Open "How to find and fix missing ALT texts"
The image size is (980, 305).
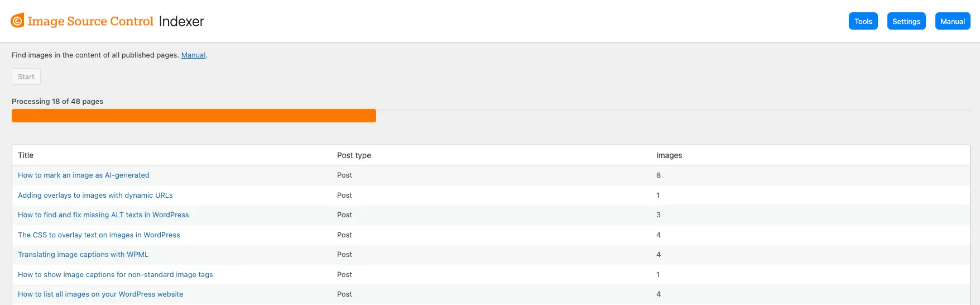click(x=103, y=215)
